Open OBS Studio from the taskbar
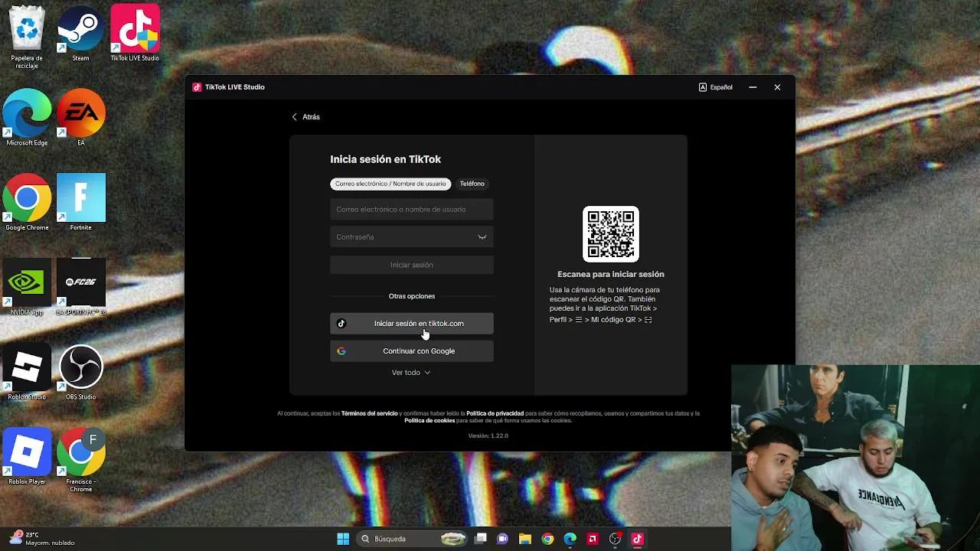The height and width of the screenshot is (551, 980). (615, 539)
